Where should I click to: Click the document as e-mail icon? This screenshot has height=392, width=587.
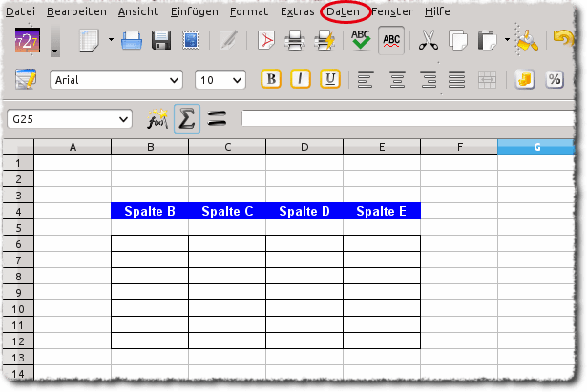191,40
